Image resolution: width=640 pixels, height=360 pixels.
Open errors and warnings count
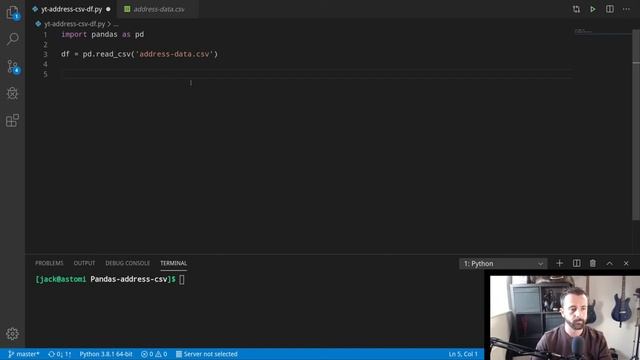click(154, 354)
